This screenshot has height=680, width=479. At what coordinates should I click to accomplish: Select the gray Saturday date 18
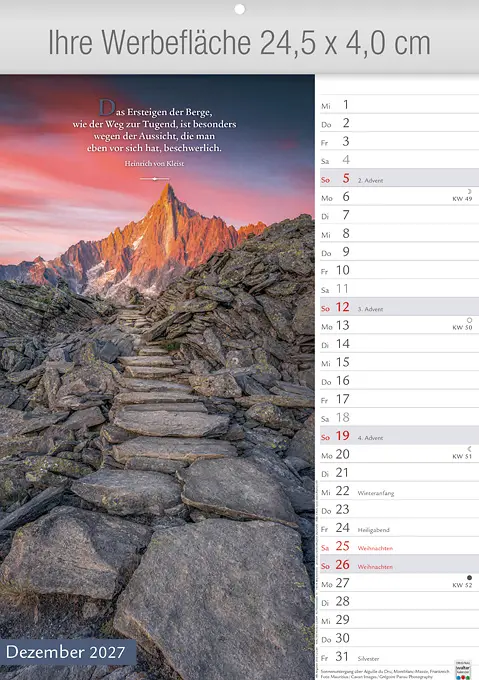(x=342, y=417)
